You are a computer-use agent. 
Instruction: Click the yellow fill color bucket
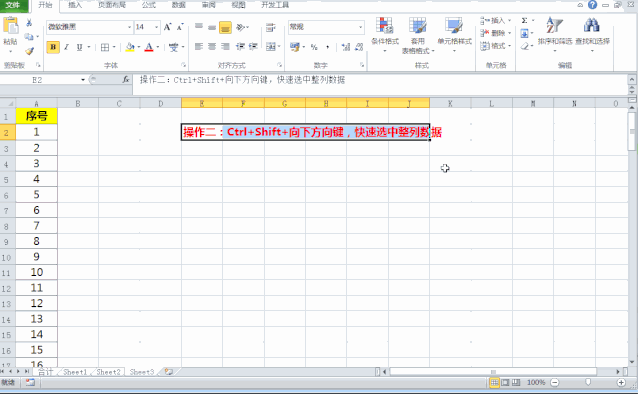[x=130, y=47]
